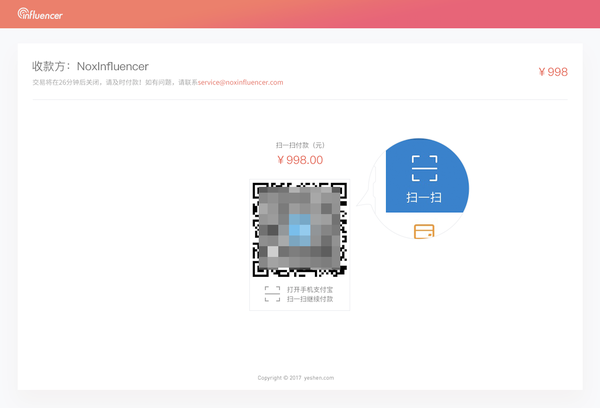Screen dimensions: 600x408
Task: Click the orange wallet card icon
Action: [424, 231]
